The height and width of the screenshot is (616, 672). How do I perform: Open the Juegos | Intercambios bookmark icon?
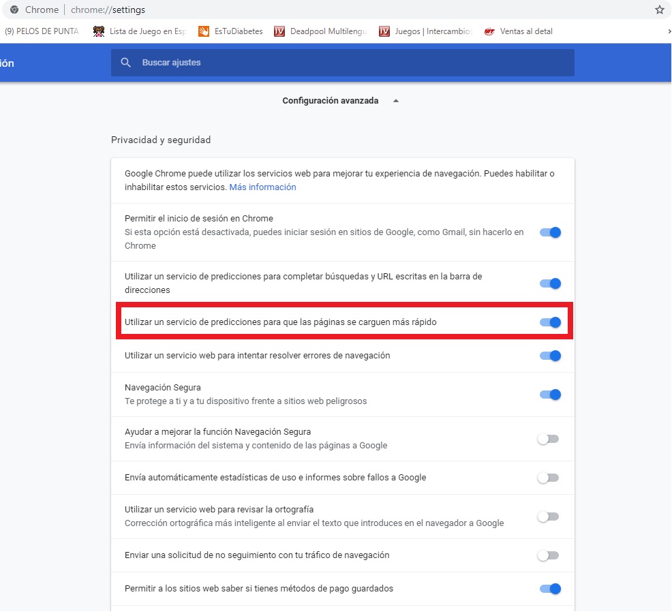(384, 31)
